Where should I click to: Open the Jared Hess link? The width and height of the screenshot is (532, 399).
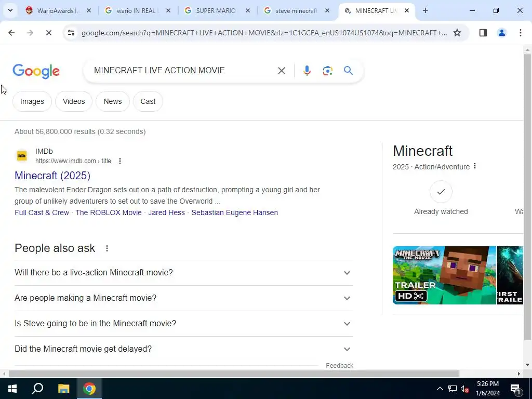pyautogui.click(x=167, y=212)
